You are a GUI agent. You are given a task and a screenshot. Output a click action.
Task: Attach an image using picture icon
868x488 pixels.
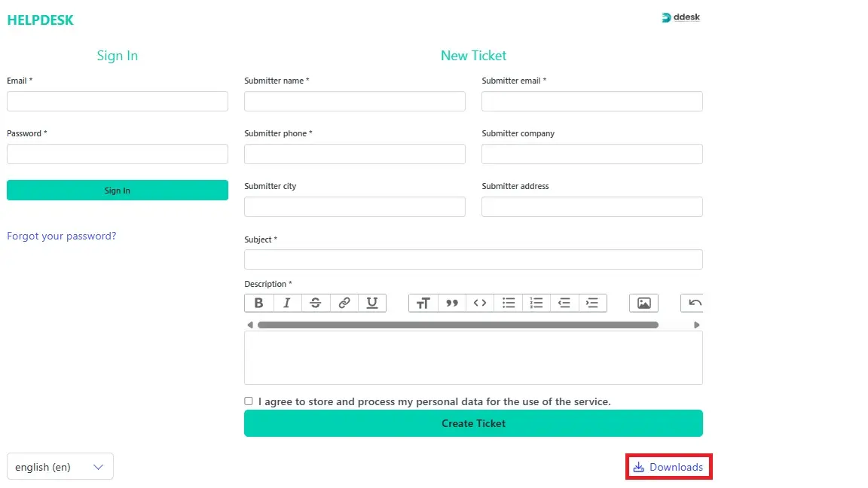pyautogui.click(x=643, y=303)
